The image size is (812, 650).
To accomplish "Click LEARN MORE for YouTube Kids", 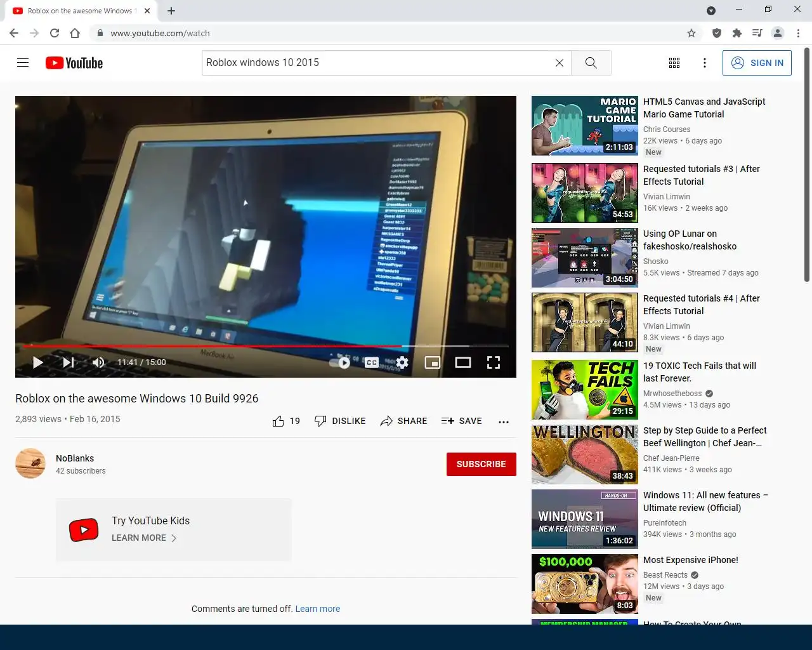I will [144, 538].
